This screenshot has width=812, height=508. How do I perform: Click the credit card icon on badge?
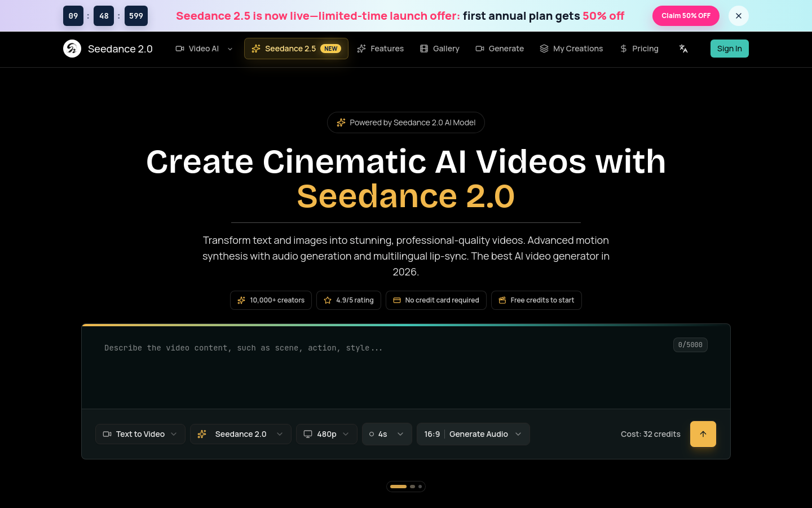pos(397,300)
